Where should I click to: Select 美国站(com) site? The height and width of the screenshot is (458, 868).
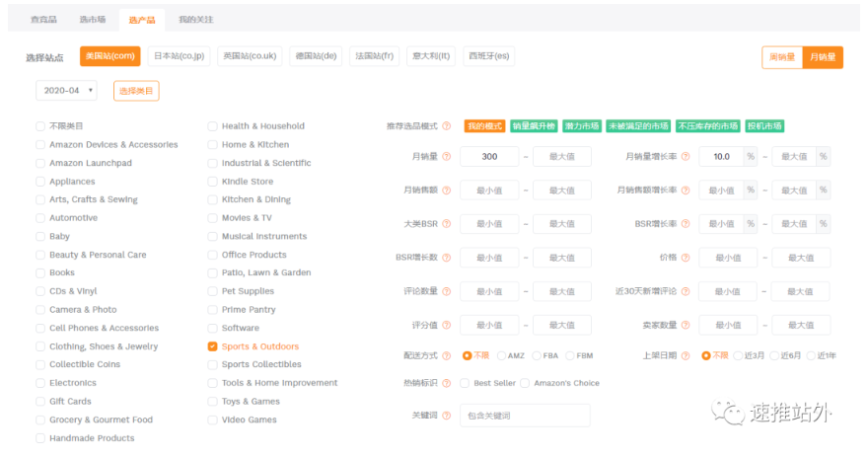click(110, 56)
